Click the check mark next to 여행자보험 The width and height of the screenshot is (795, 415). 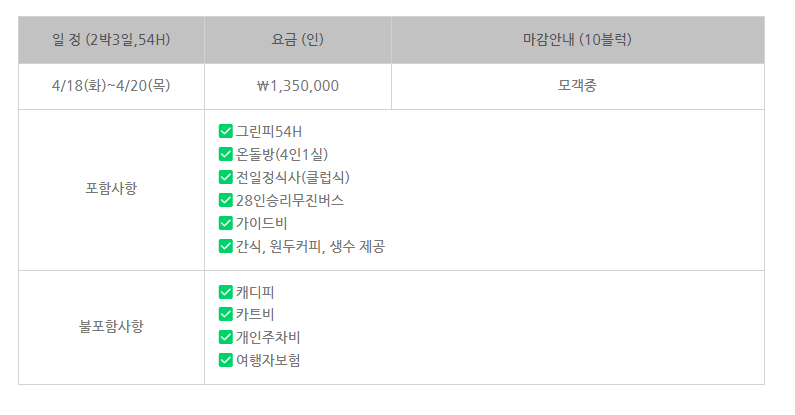click(x=226, y=360)
